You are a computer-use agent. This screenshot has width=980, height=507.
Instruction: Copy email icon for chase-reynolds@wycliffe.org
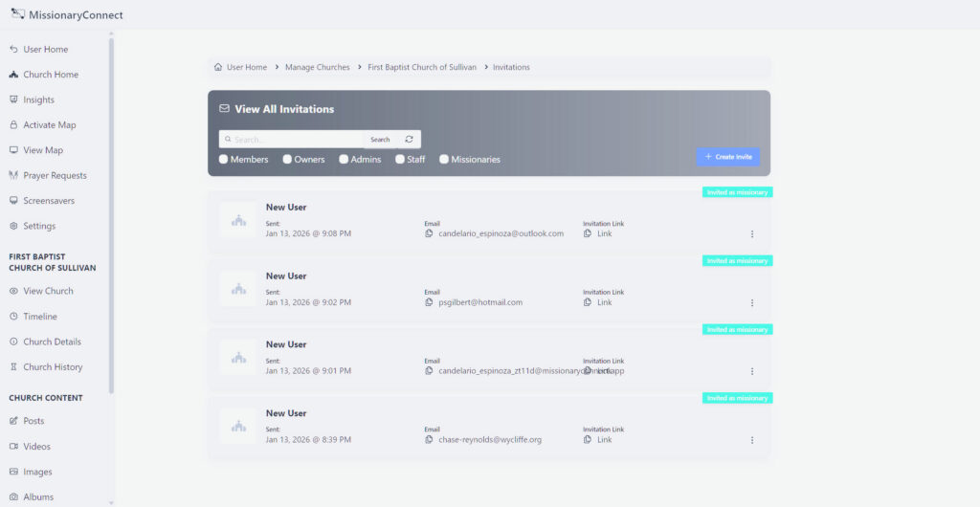pos(430,440)
